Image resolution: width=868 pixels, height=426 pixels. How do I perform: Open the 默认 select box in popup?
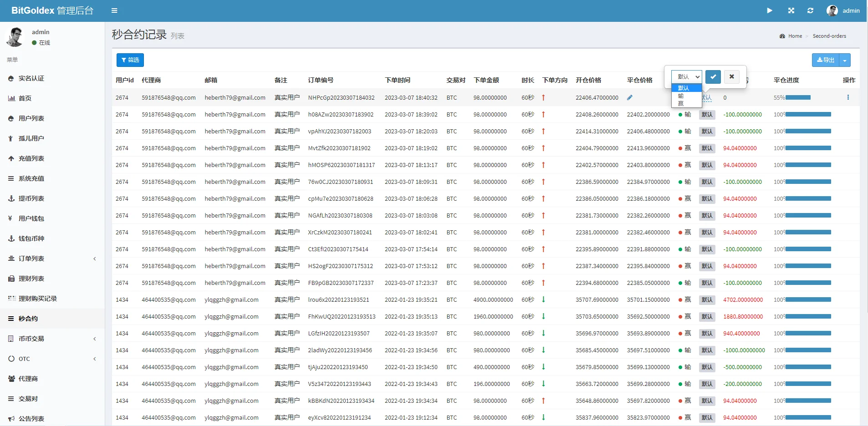686,76
